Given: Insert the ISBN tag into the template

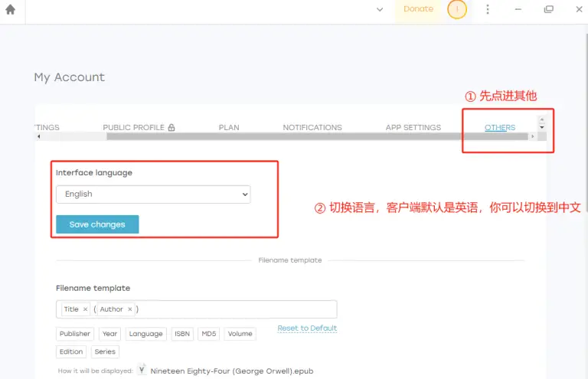Looking at the screenshot, I should click(x=181, y=334).
